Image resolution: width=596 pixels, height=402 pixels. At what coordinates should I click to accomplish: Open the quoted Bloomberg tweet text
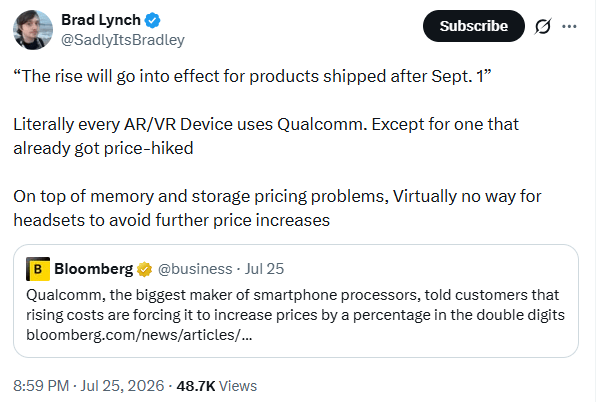pyautogui.click(x=295, y=305)
